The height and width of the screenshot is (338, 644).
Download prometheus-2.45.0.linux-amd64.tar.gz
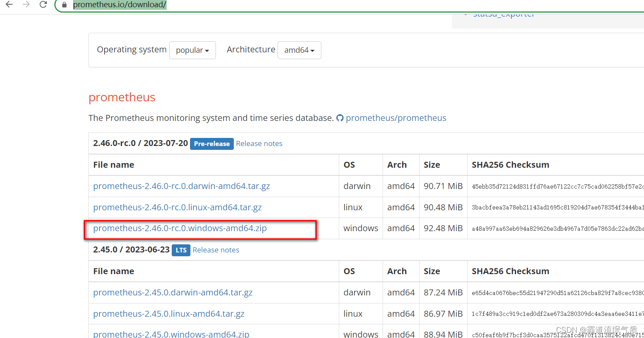(169, 314)
